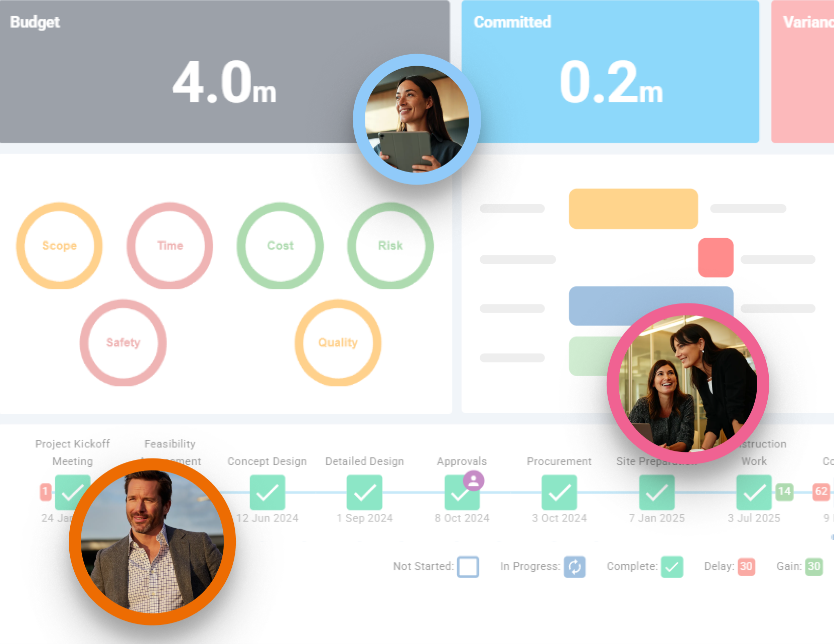Click the yellow task bar in the chart

click(633, 208)
